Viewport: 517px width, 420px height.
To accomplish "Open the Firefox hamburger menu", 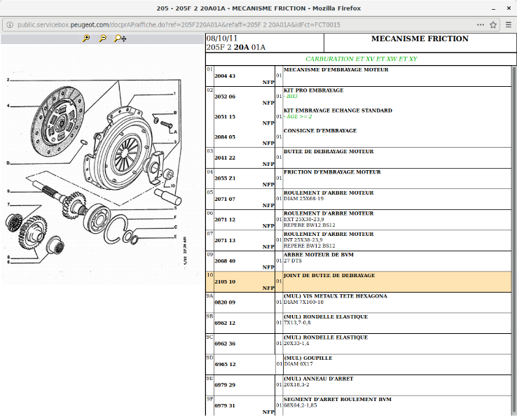I will 509,24.
